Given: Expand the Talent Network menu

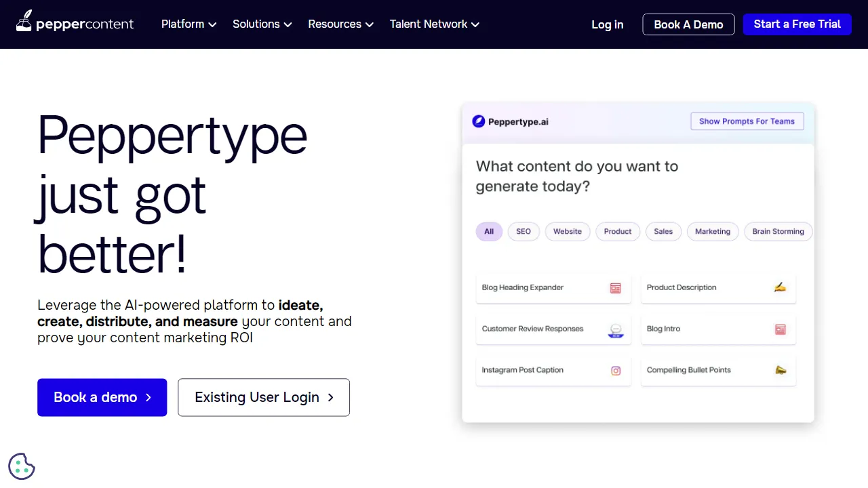Looking at the screenshot, I should (435, 24).
